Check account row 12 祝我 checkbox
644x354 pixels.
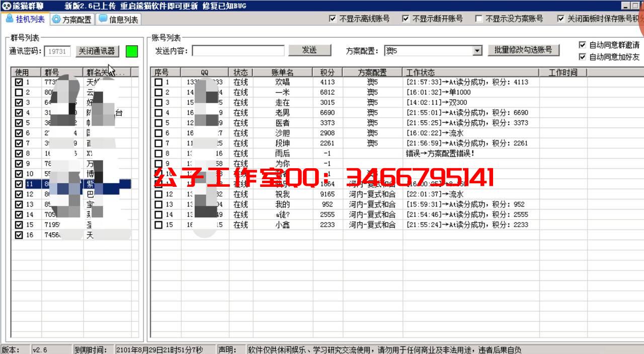(x=158, y=194)
